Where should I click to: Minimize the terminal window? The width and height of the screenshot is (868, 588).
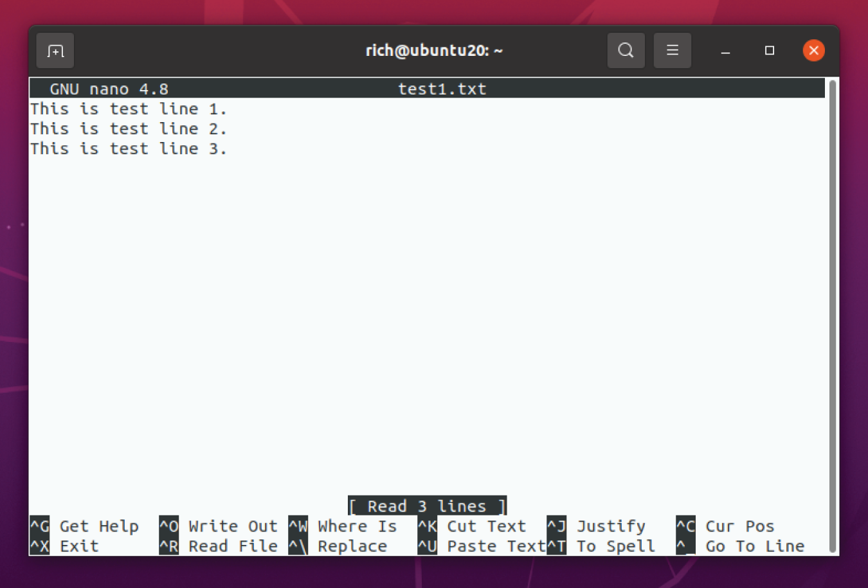[725, 51]
